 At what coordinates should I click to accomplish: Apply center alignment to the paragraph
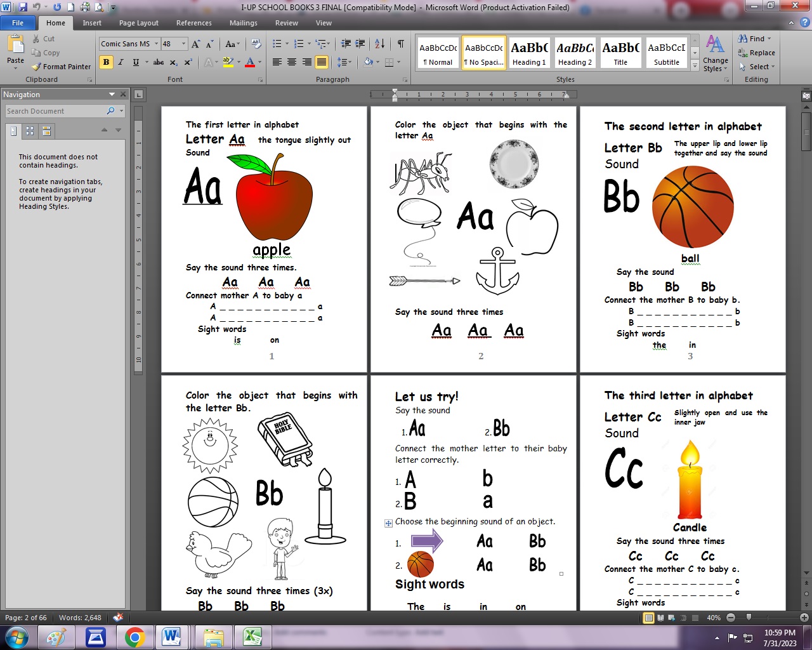click(x=292, y=62)
